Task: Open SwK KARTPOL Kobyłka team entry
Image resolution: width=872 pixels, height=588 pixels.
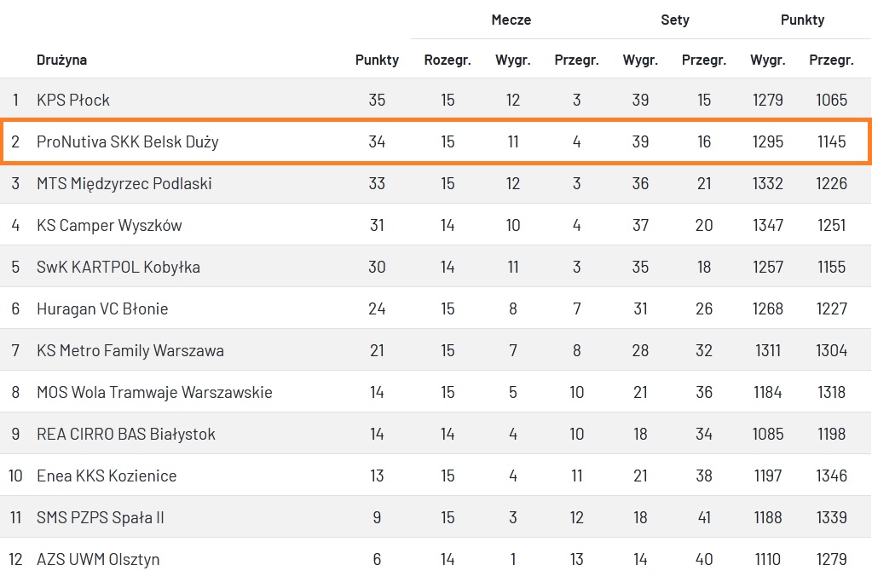Action: click(x=118, y=267)
